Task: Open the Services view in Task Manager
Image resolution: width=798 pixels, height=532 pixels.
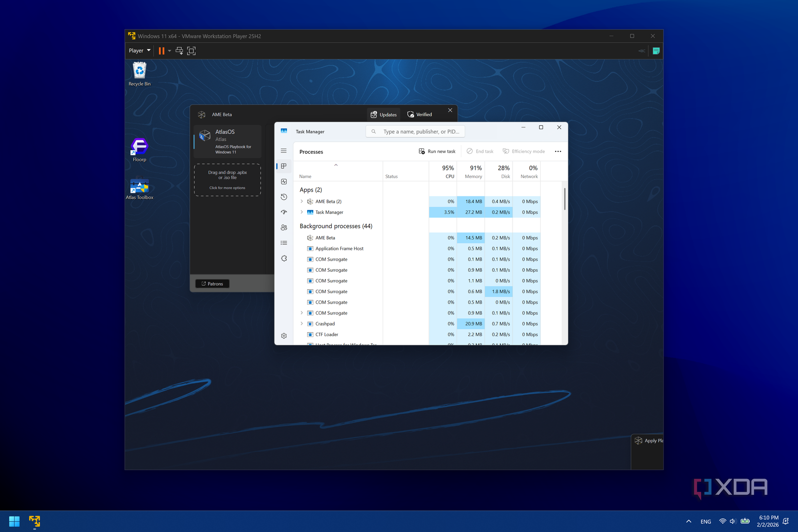Action: point(284,258)
